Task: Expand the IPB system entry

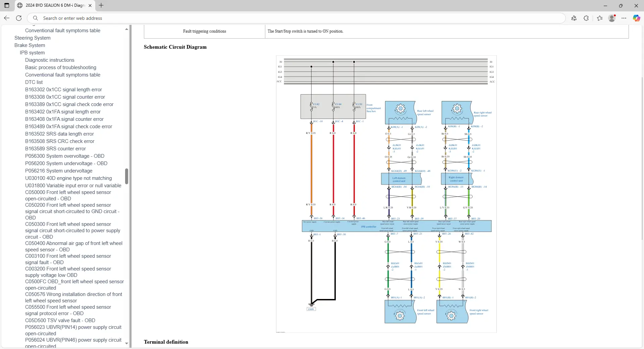Action: 32,53
